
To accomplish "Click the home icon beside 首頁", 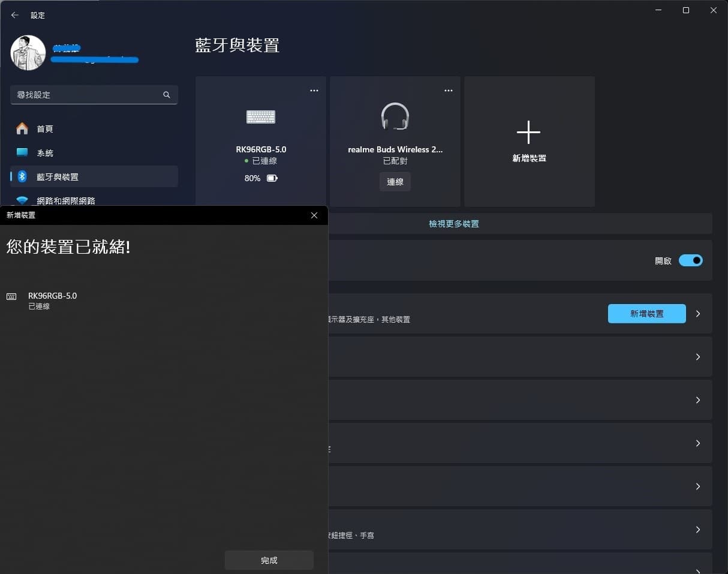I will click(x=22, y=128).
